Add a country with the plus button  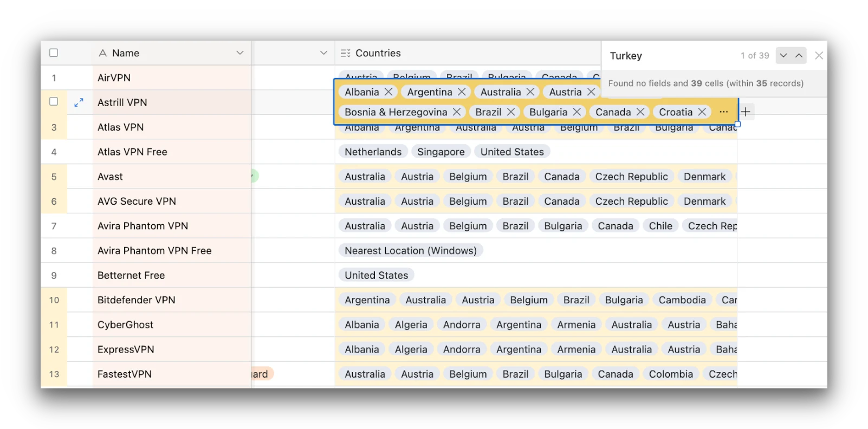click(x=746, y=112)
